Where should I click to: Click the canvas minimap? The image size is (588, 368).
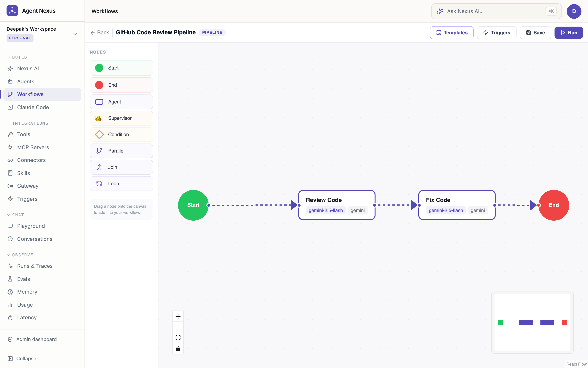[532, 322]
